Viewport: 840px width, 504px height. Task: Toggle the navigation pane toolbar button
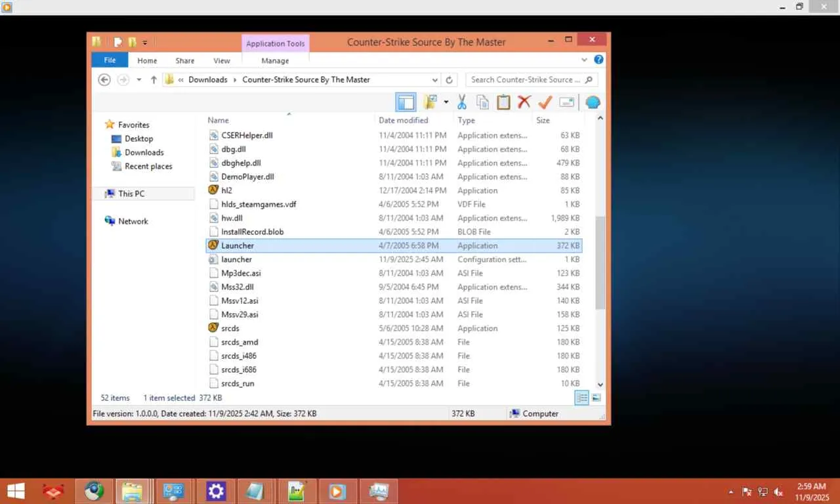click(x=406, y=102)
